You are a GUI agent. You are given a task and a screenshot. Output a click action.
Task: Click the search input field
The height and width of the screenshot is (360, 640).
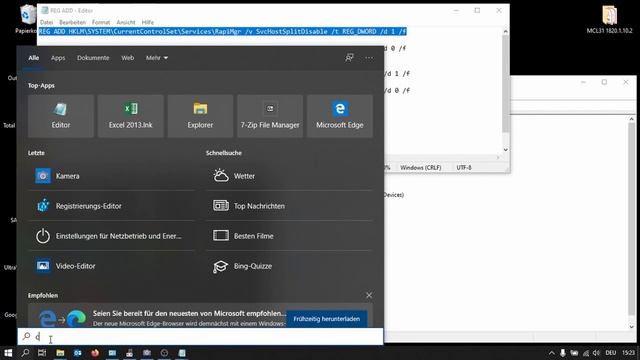(x=200, y=336)
